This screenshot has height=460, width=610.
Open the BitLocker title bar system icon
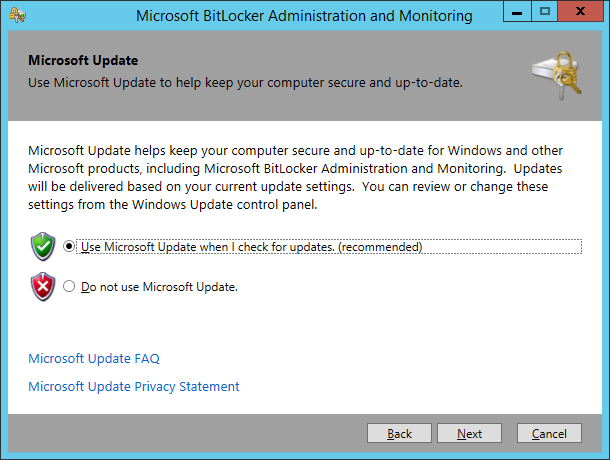tap(18, 15)
